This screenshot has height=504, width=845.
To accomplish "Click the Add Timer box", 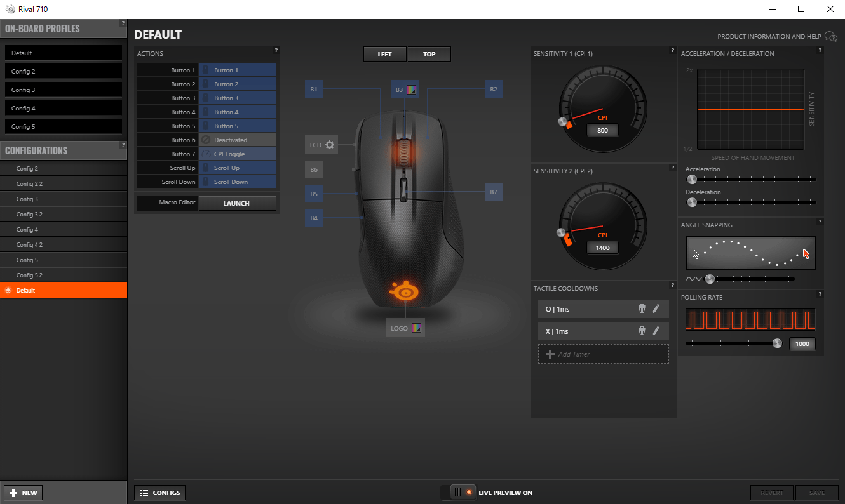I will [604, 354].
